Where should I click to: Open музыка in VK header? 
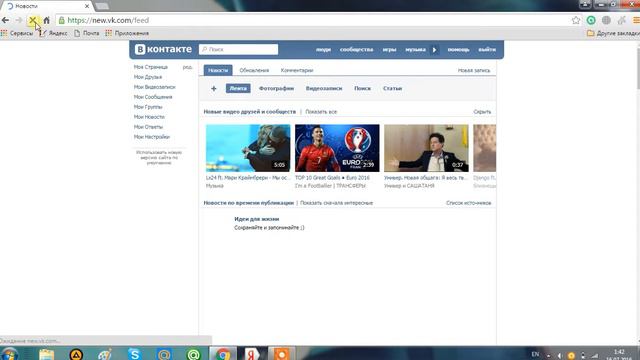pos(415,49)
